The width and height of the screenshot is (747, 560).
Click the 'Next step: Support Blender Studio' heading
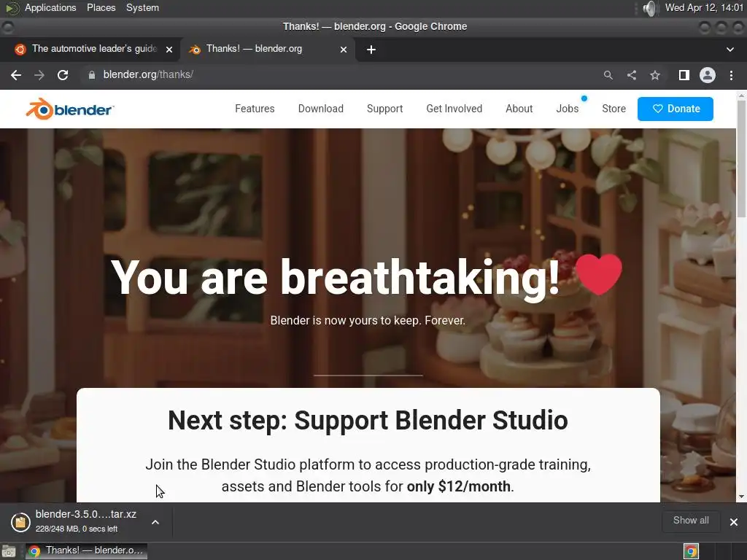click(368, 421)
